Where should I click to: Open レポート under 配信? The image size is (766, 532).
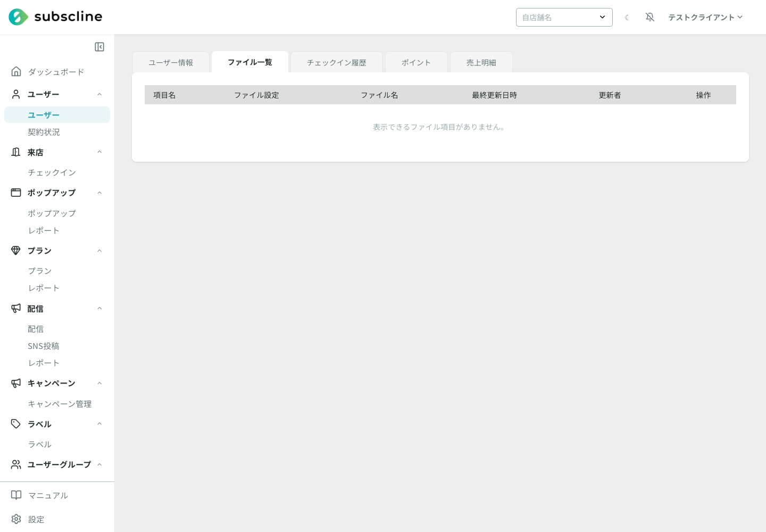point(44,363)
